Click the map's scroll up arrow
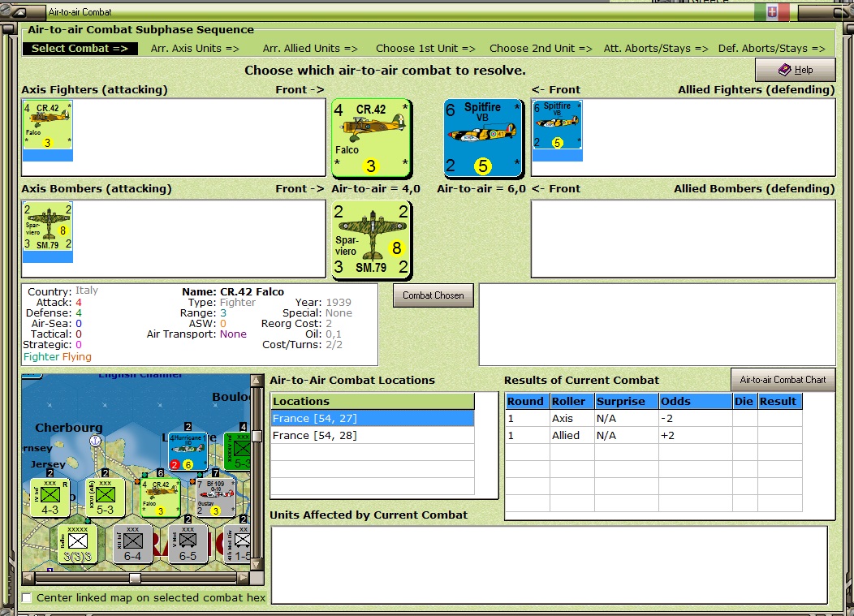Viewport: 854px width, 616px height. click(257, 380)
